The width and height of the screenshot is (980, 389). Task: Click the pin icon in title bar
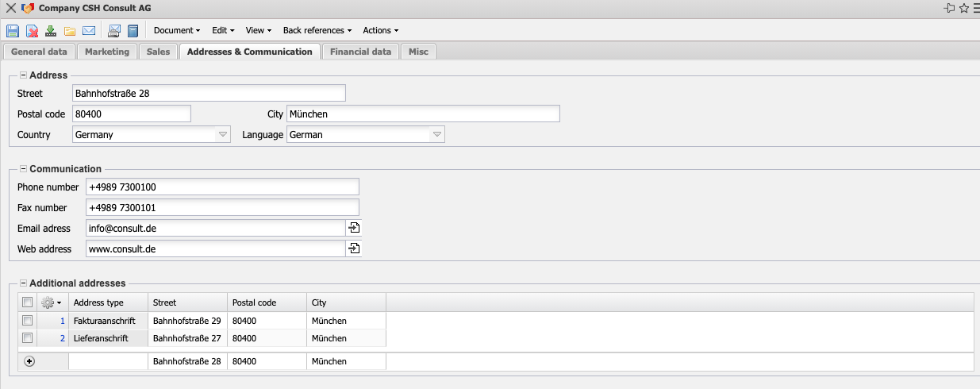[949, 8]
